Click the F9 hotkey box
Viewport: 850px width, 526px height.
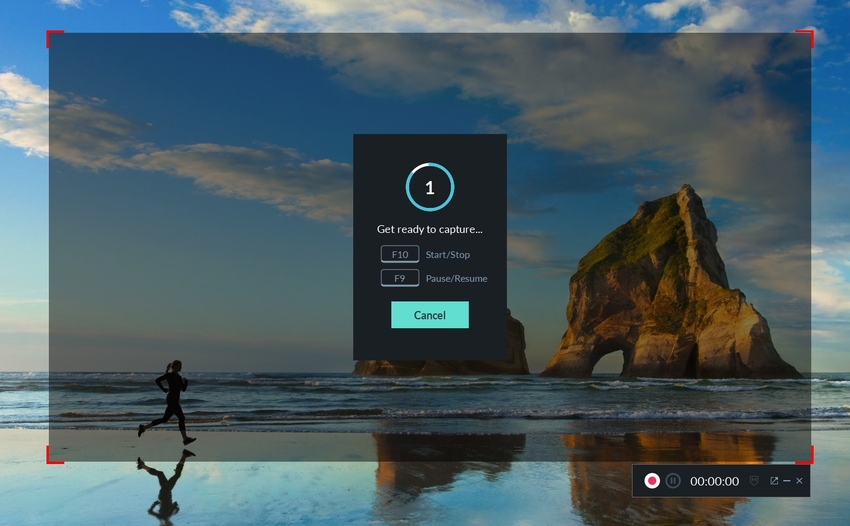point(400,278)
